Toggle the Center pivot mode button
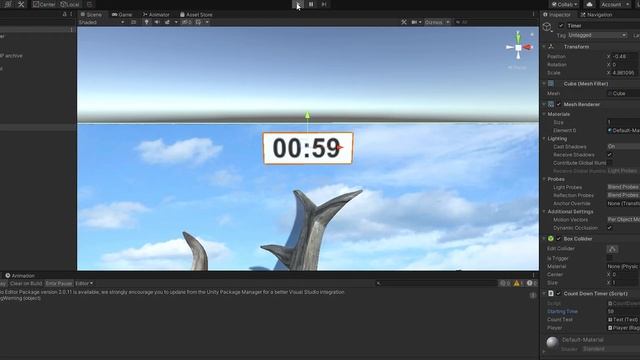Viewport: 640px width, 360px height. tap(44, 4)
